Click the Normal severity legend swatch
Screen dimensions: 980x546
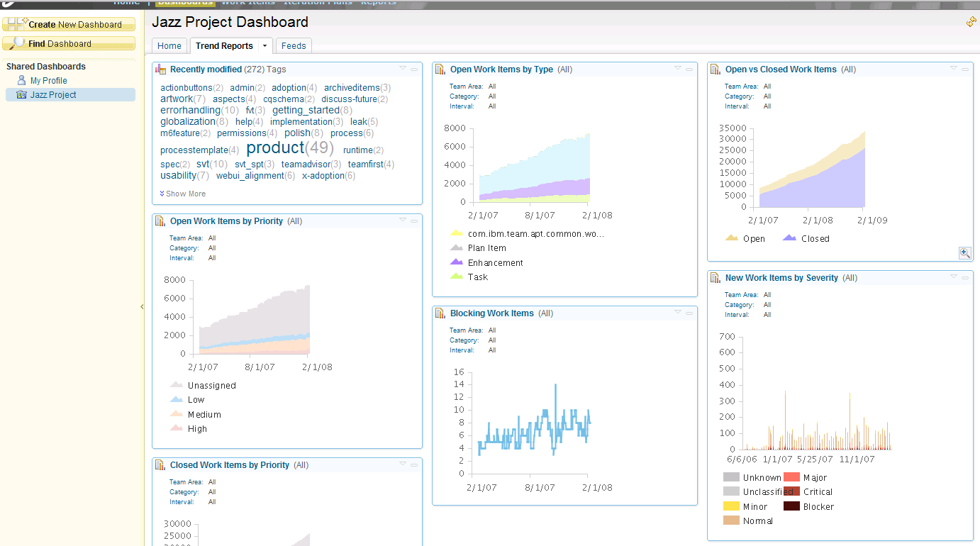[x=731, y=520]
